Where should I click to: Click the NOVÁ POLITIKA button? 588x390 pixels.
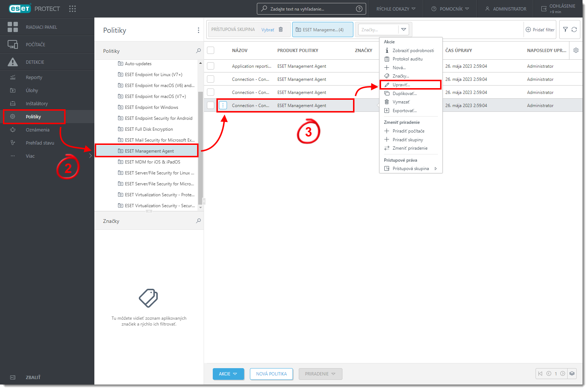(x=271, y=374)
